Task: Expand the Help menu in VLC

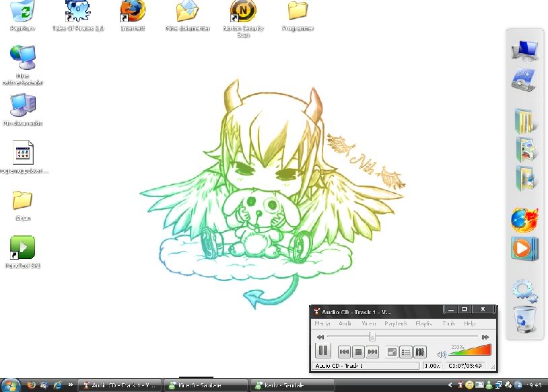Action: 469,323
